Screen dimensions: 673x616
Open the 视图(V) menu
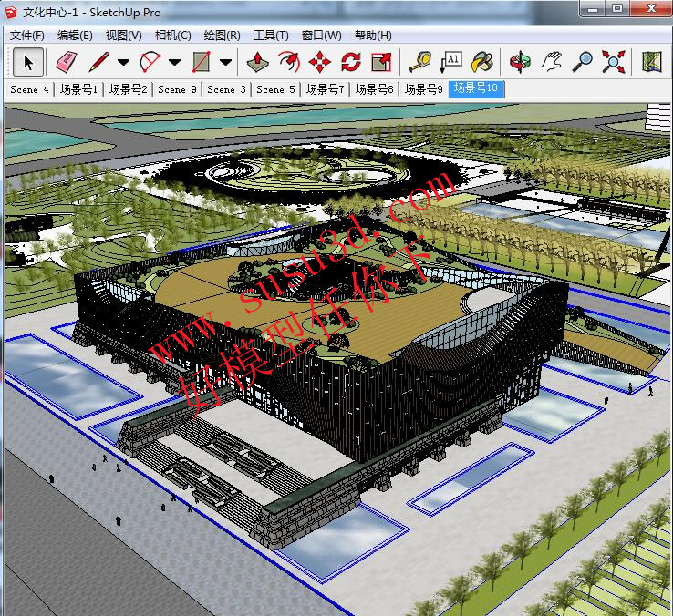coord(124,36)
